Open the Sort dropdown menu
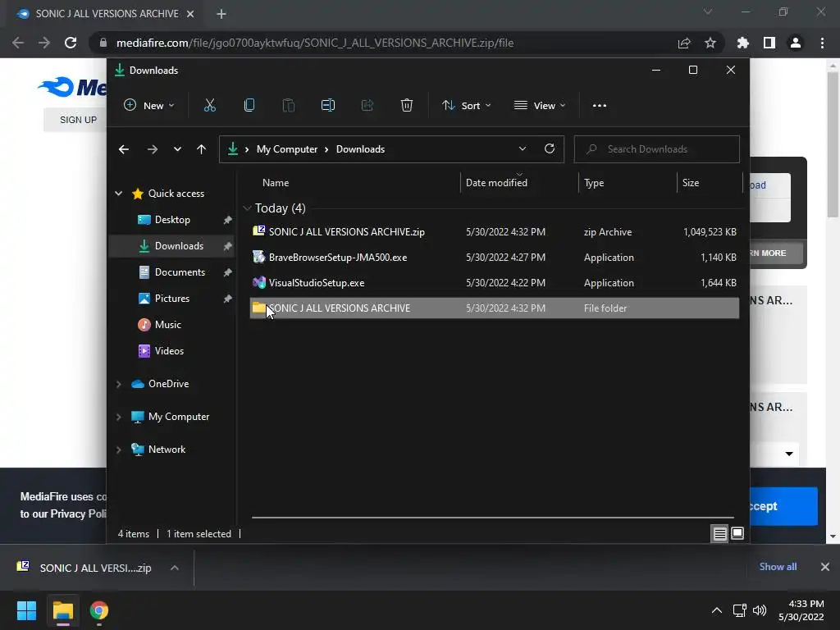Screen dimensions: 840x630 [x=466, y=106]
